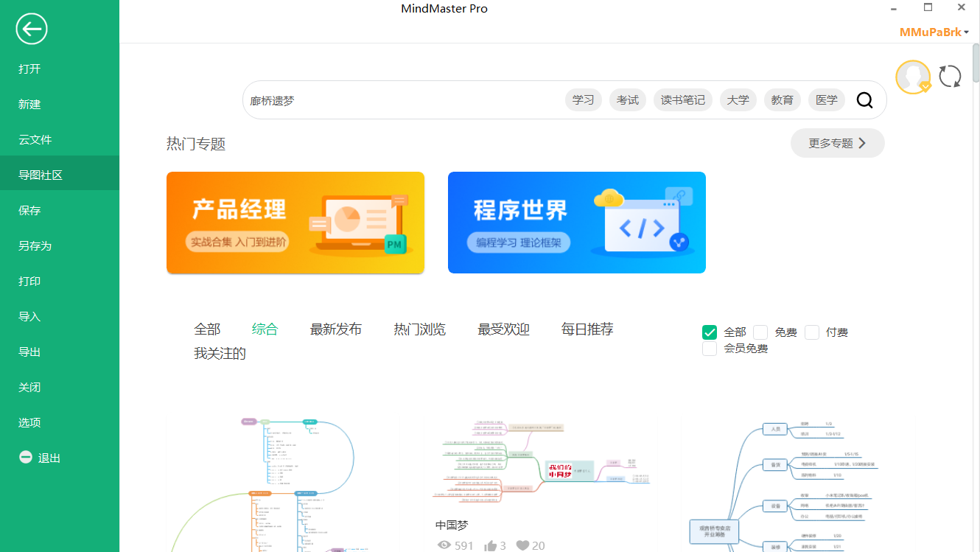This screenshot has height=552, width=980.
Task: Switch to the 全部 tab
Action: [207, 329]
